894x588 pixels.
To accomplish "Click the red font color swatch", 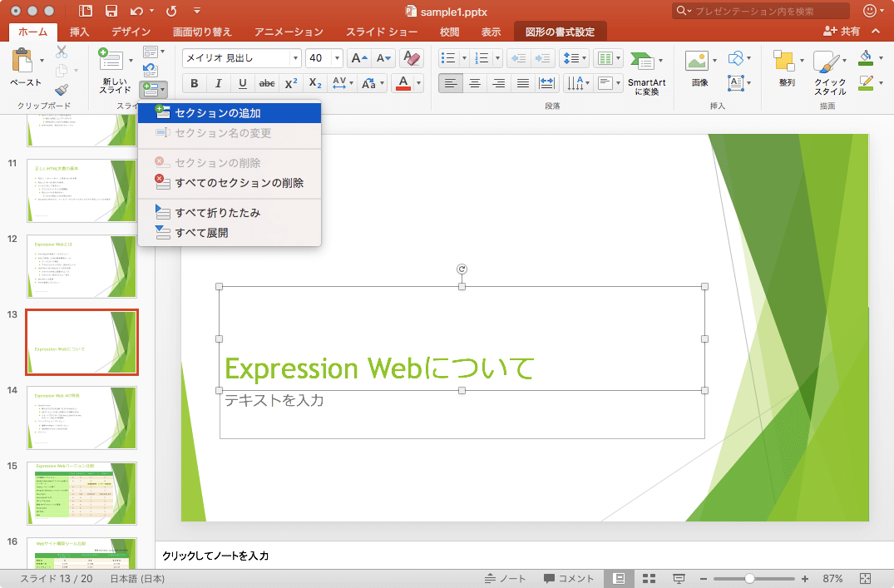I will [x=403, y=83].
